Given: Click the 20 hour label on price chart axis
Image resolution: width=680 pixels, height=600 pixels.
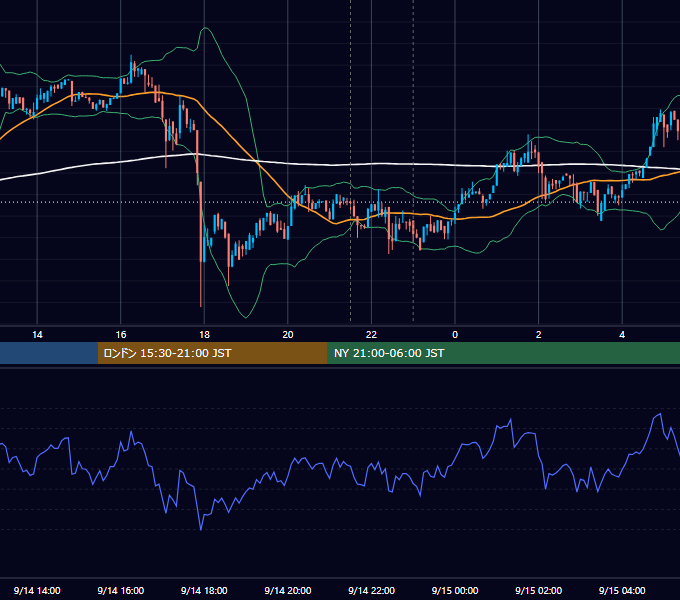Looking at the screenshot, I should click(288, 335).
